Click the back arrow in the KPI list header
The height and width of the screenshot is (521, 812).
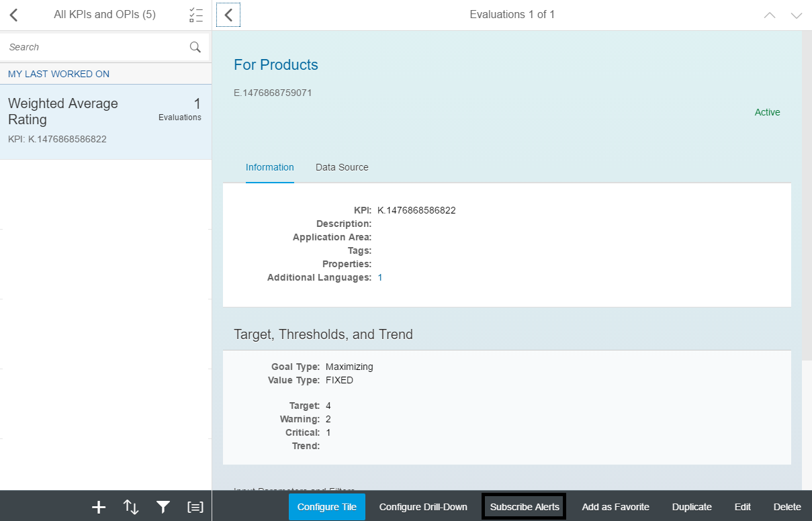14,15
